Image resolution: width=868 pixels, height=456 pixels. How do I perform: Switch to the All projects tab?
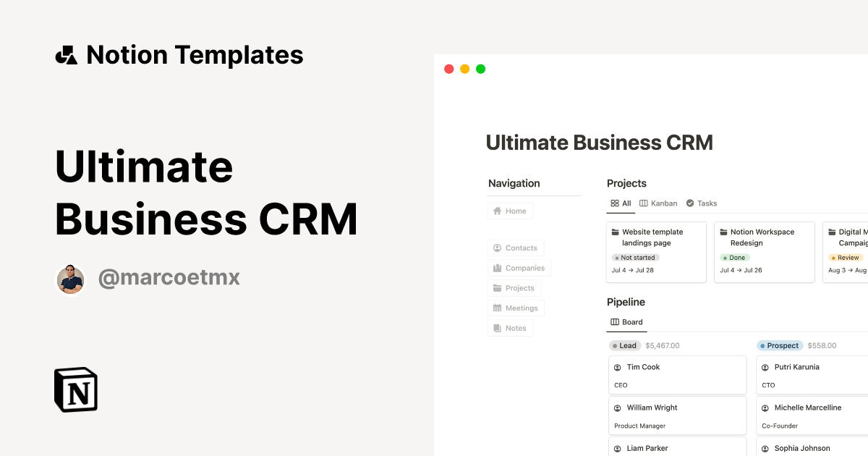[621, 203]
